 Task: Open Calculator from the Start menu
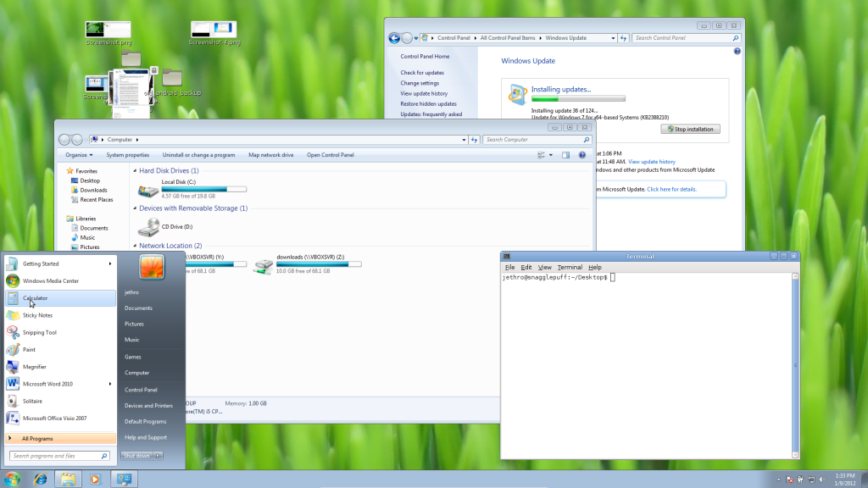pos(60,298)
